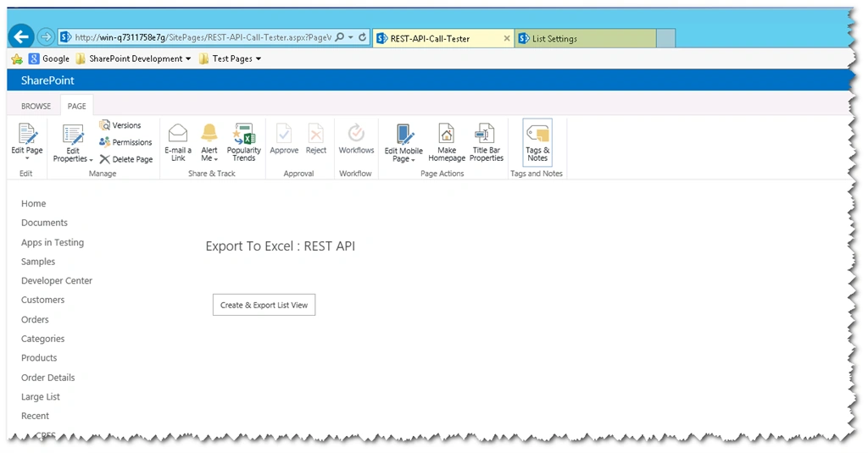This screenshot has height=453, width=868.
Task: Click the SharePoint suite bar title
Action: point(47,80)
